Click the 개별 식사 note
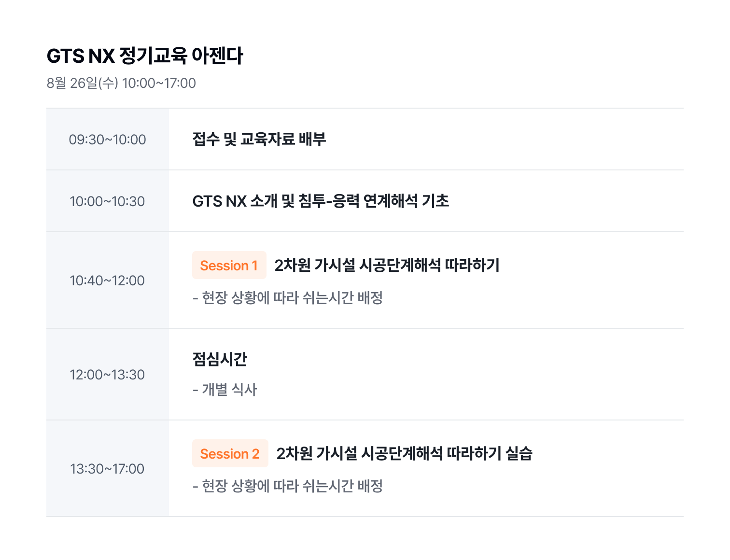The height and width of the screenshot is (560, 730). [225, 390]
